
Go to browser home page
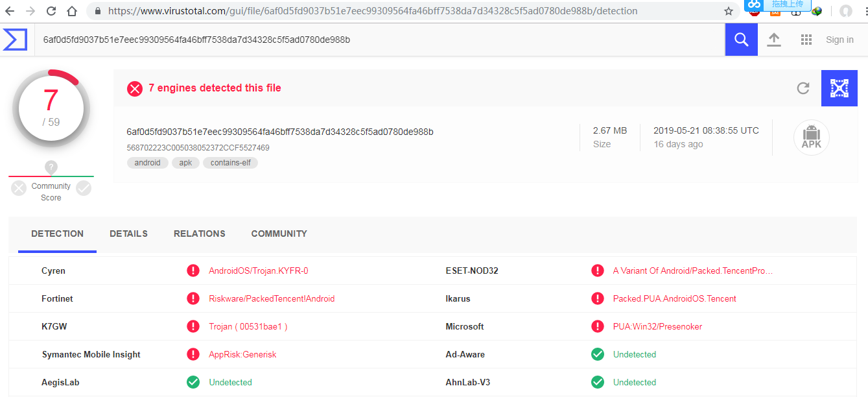pos(72,11)
